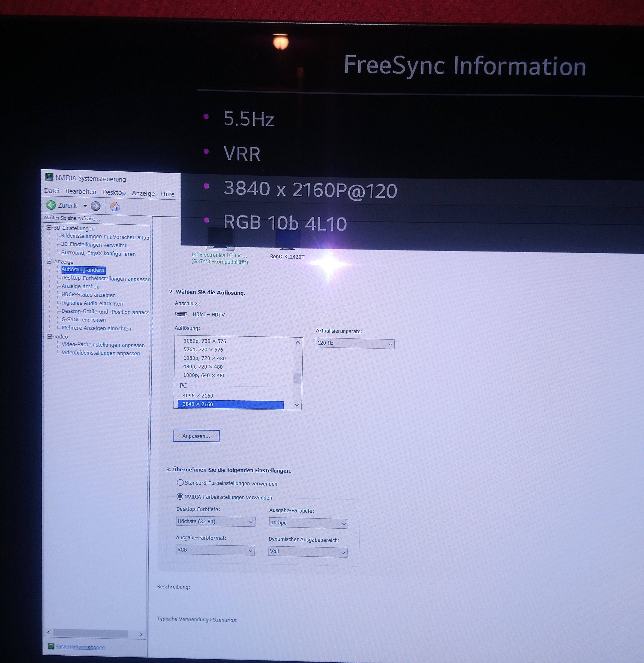Open the Desktop-Farbtiefe dropdown
The height and width of the screenshot is (663, 644).
[216, 522]
